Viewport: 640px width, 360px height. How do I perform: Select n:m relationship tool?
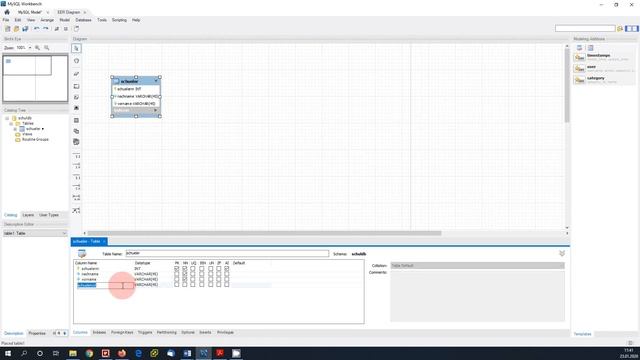[76, 198]
